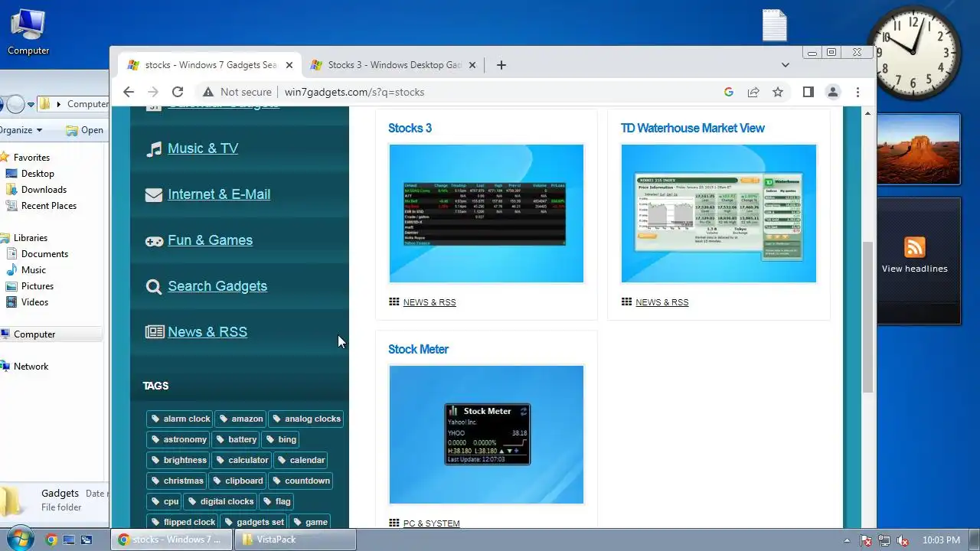Go back with Chrome's back arrow
This screenshot has height=551, width=980.
[129, 92]
